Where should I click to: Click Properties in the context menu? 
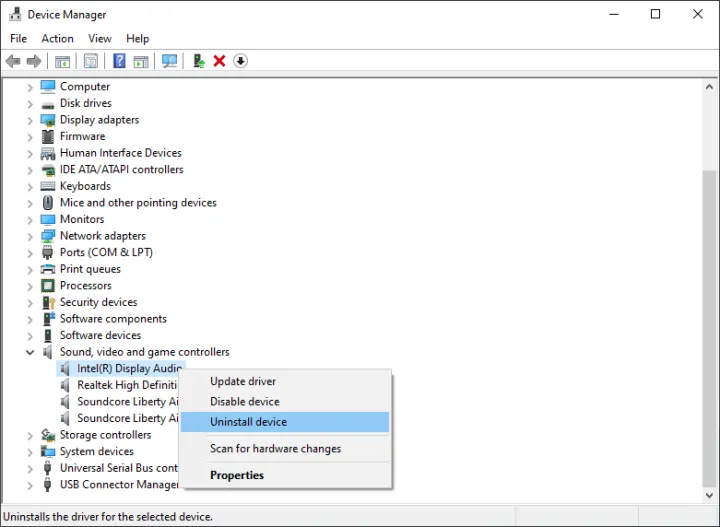[237, 475]
